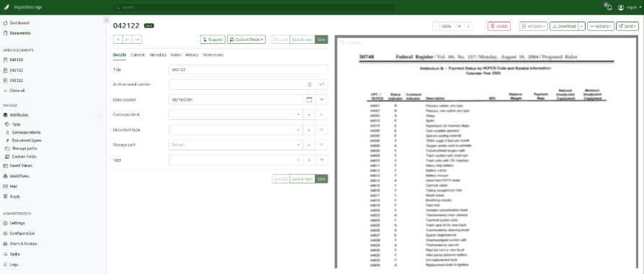This screenshot has width=644, height=274.
Task: Click the Suggest button
Action: click(x=213, y=40)
